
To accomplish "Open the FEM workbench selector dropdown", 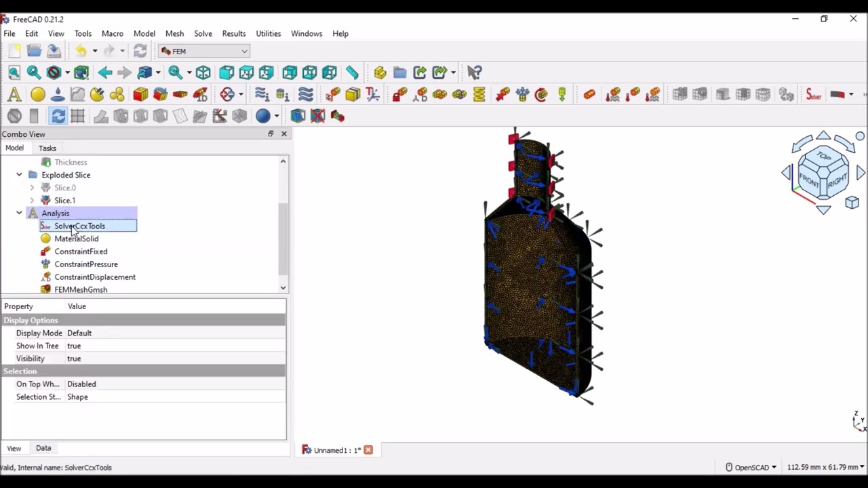I will click(x=204, y=52).
